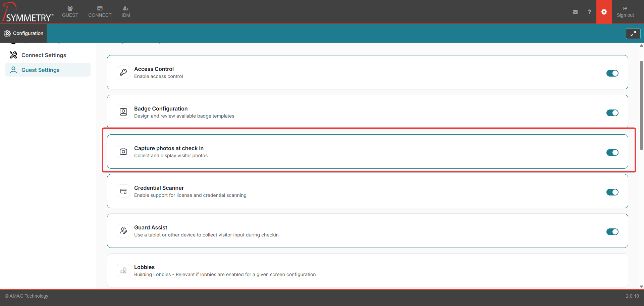Click the help question mark icon
Viewport: 644px width, 306px height.
[x=589, y=12]
